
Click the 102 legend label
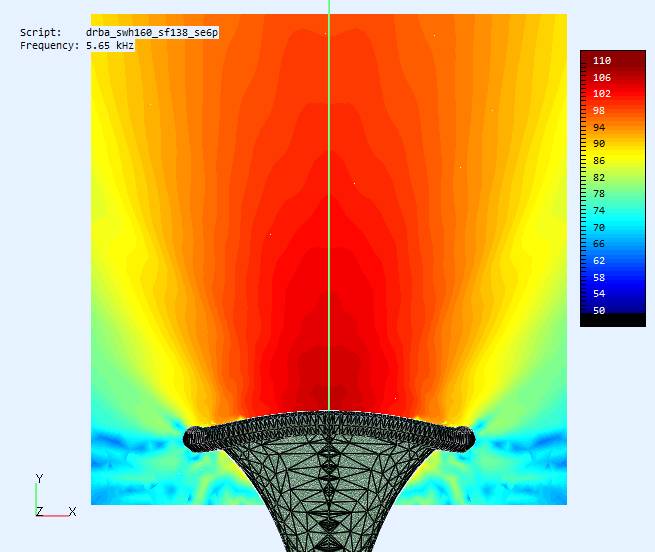tap(602, 94)
